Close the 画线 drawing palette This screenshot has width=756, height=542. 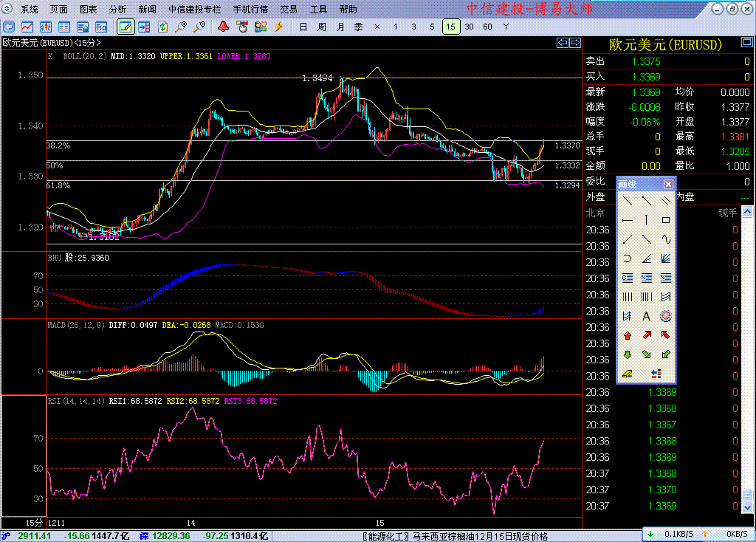coord(668,184)
